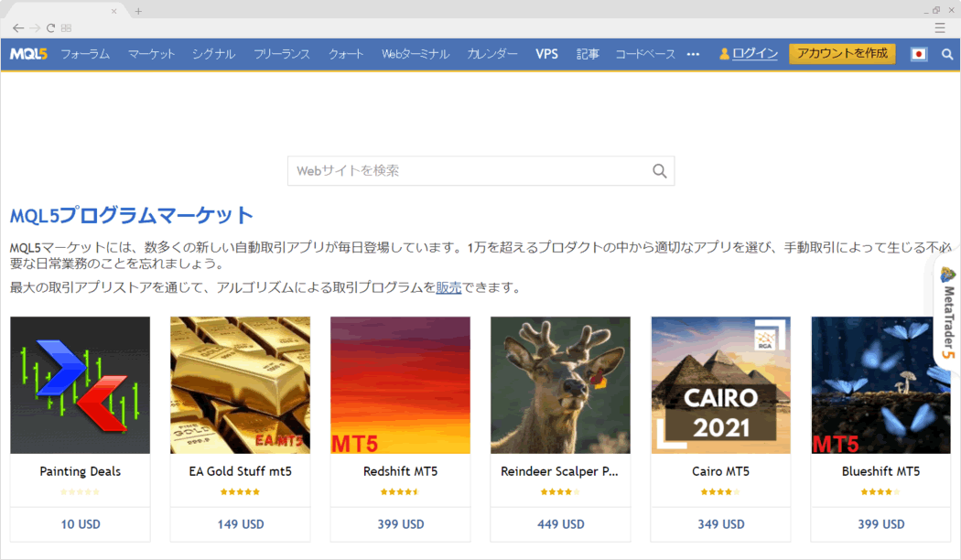Open the Cairo 2021 pyramids thumbnail
This screenshot has height=560, width=961.
click(721, 385)
